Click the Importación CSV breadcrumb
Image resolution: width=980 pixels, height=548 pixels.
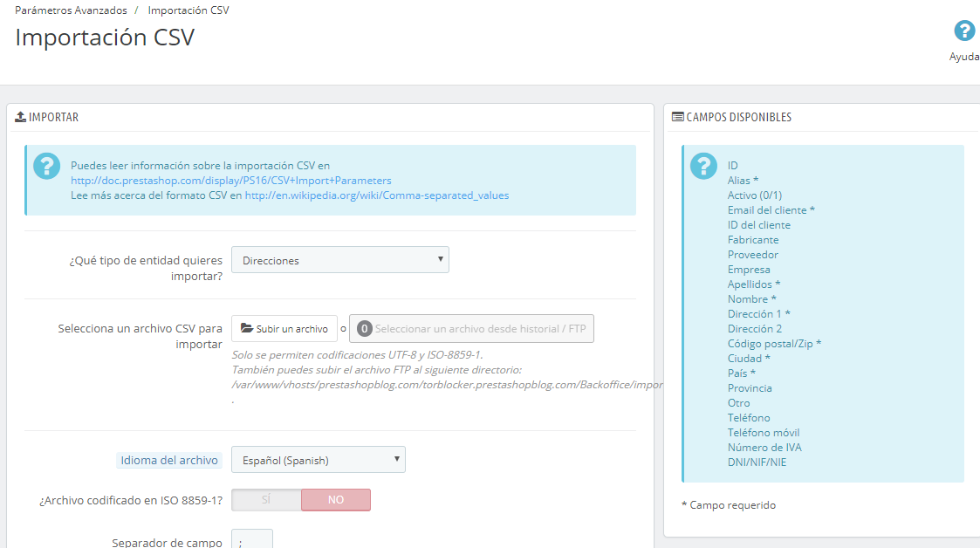(188, 10)
